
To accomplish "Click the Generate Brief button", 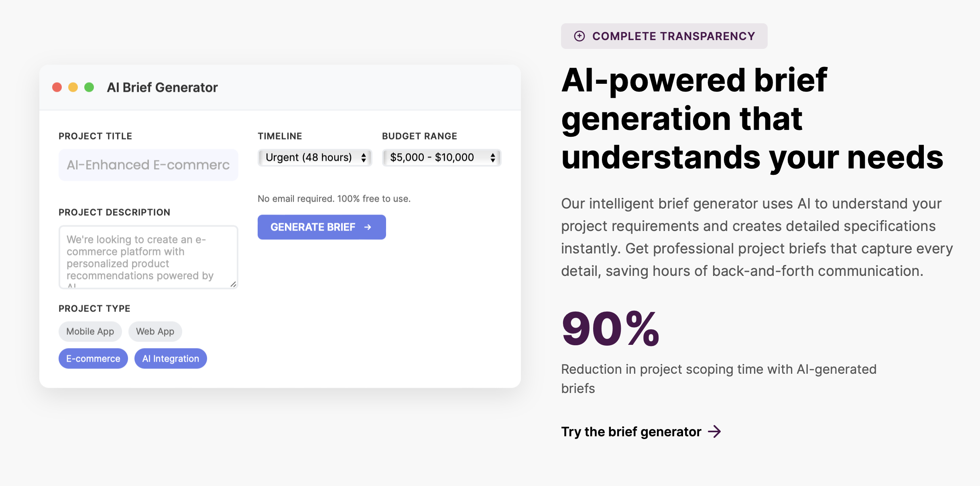I will [x=322, y=227].
